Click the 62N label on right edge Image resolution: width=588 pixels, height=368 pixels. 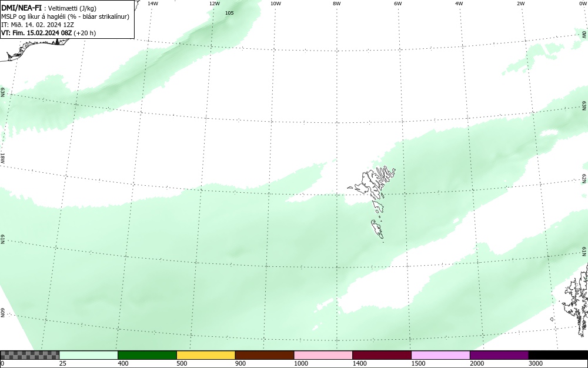point(584,178)
